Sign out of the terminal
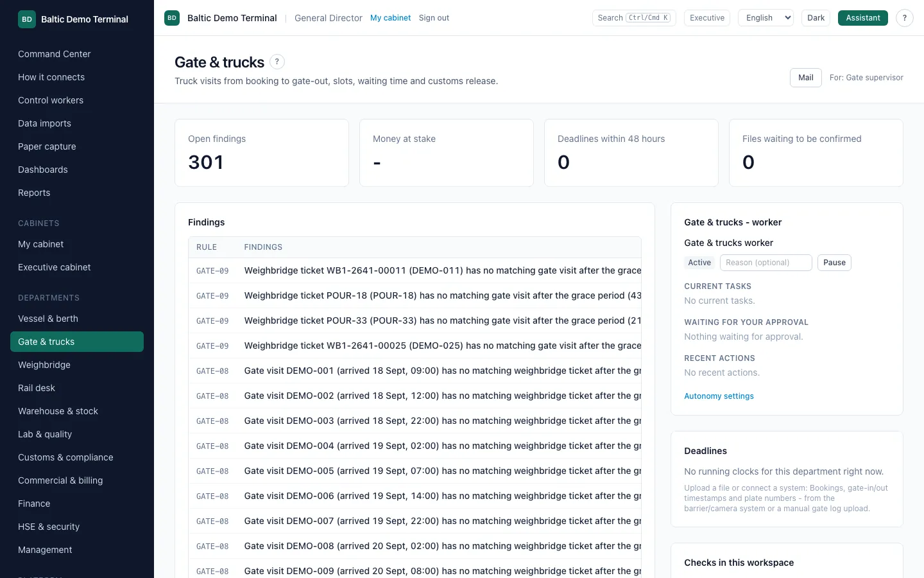 click(x=434, y=18)
